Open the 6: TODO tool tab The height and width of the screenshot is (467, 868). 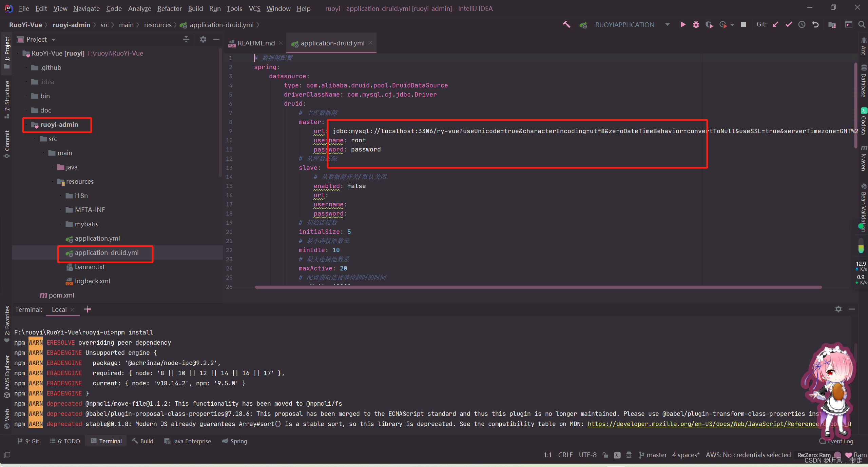65,441
